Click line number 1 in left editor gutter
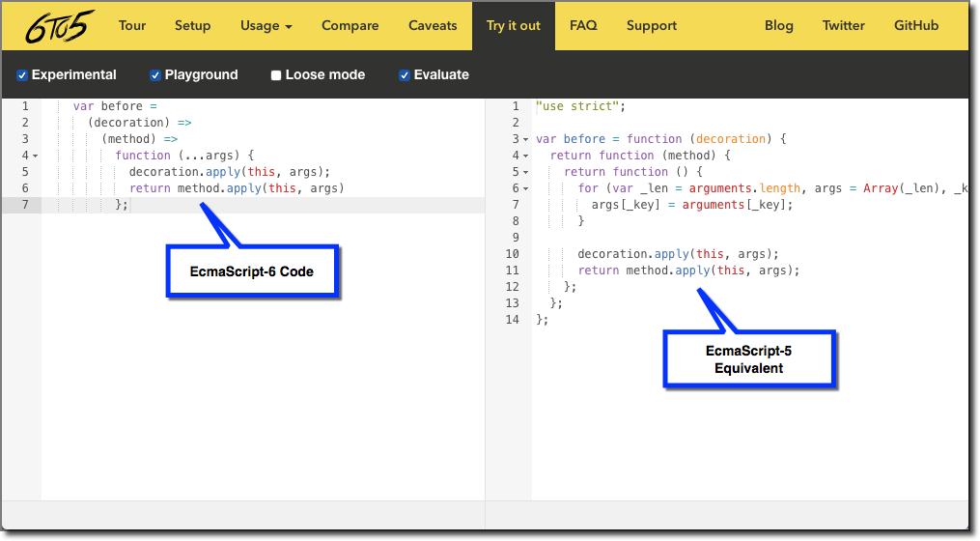 click(x=26, y=106)
